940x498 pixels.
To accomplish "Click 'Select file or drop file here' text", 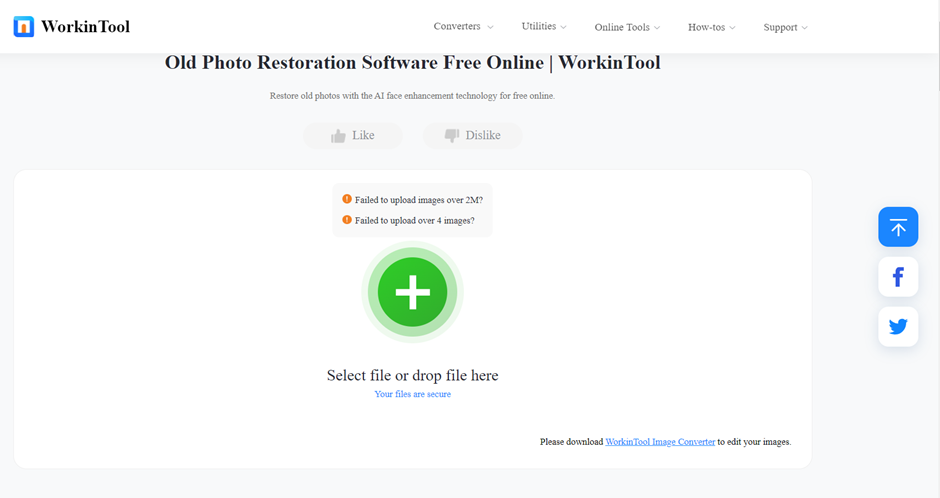I will [412, 375].
